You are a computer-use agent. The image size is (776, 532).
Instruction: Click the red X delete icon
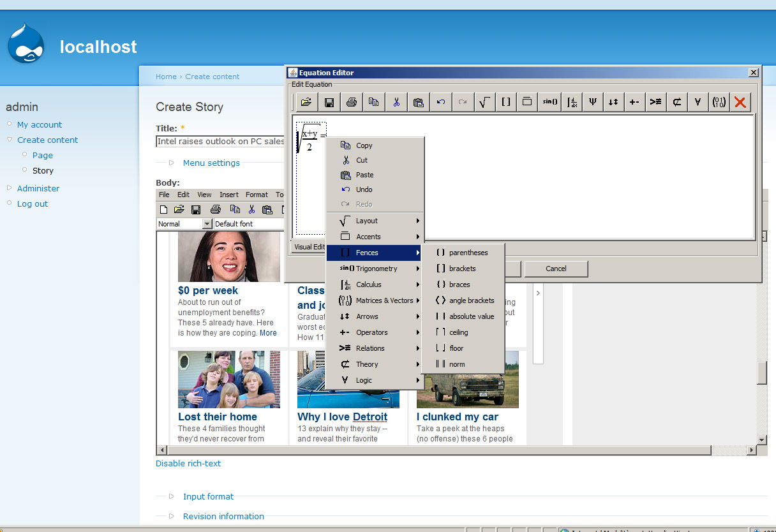point(740,102)
